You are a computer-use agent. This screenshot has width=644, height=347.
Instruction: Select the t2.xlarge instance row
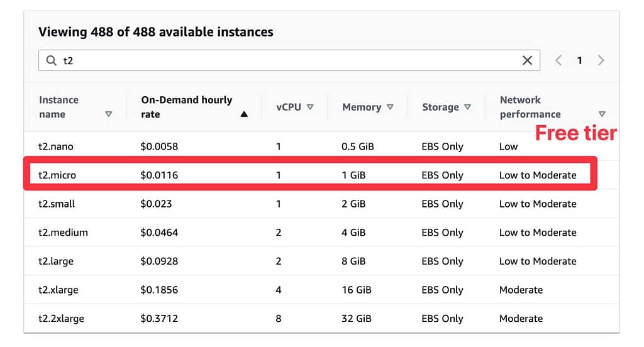321,290
